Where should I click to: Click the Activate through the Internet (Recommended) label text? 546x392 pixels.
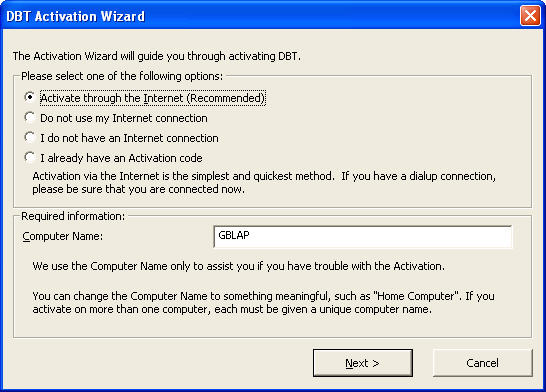(x=153, y=98)
